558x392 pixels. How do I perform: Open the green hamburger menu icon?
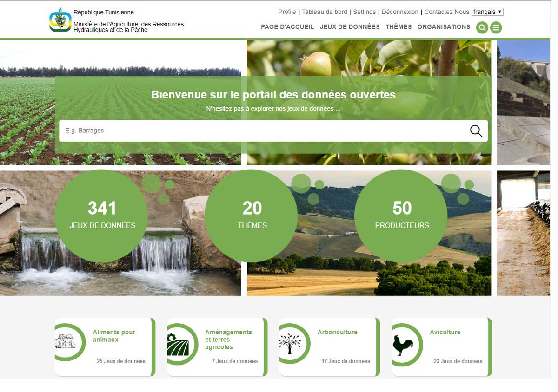click(496, 28)
